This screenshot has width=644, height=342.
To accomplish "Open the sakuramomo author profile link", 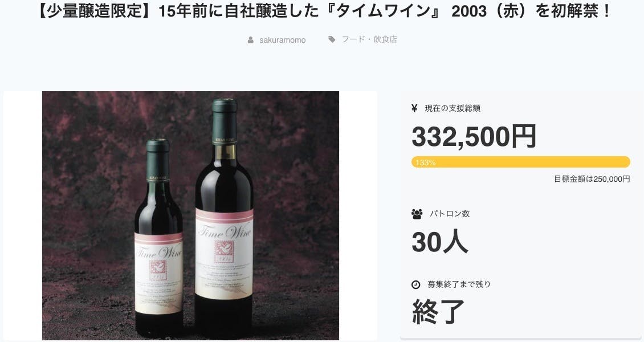I will 282,40.
